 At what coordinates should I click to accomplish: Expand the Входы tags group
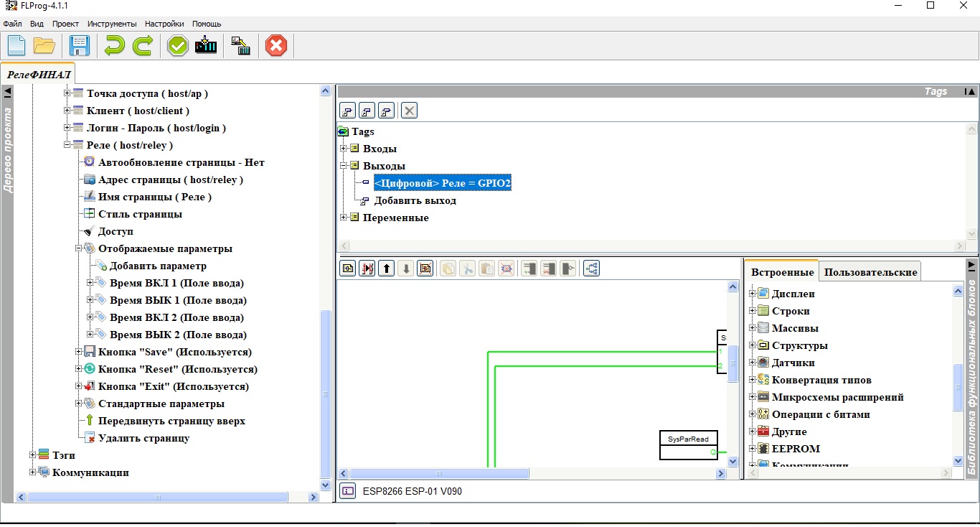click(344, 149)
